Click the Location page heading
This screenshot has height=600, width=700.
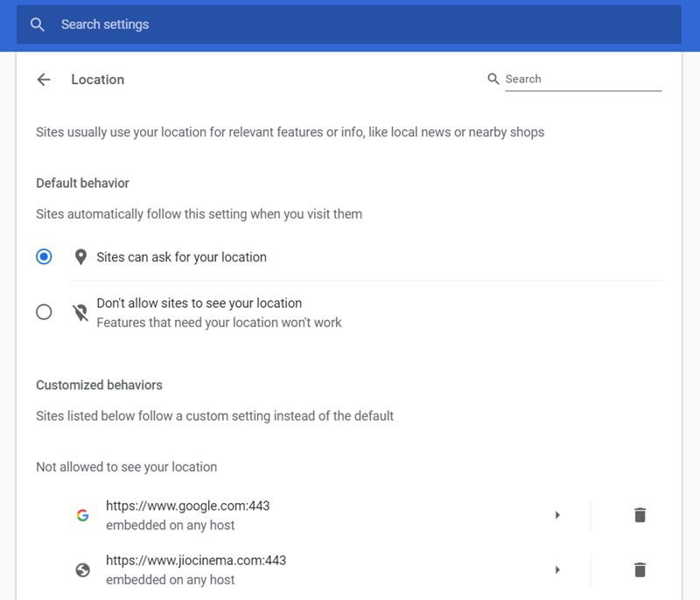click(97, 79)
